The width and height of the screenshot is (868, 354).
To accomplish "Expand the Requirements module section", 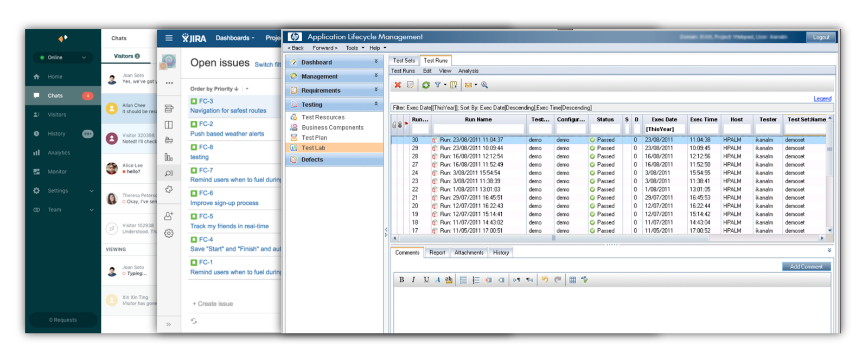I will (375, 90).
